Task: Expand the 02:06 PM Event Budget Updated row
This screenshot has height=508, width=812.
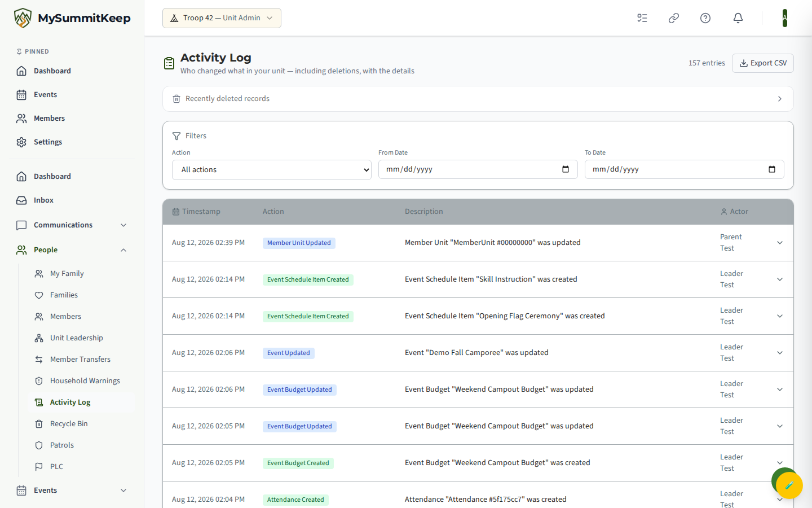Action: click(x=780, y=389)
